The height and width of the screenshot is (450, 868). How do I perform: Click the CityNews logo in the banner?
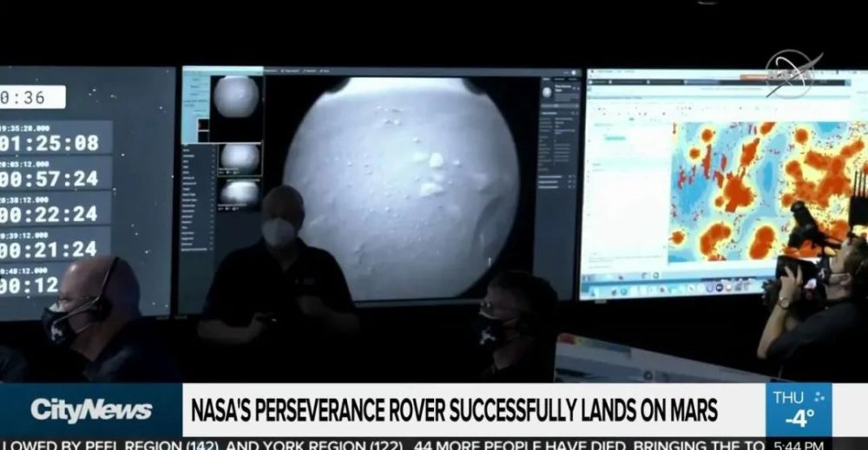click(91, 410)
